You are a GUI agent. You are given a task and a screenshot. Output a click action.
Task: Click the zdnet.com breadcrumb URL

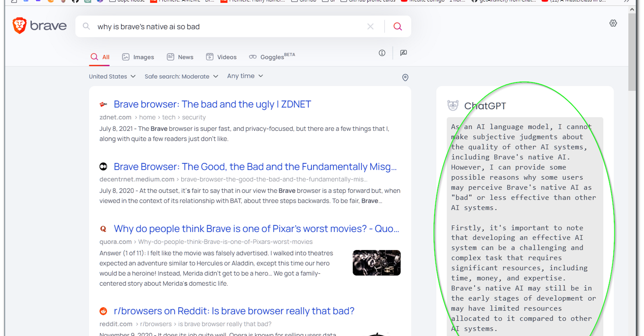[x=153, y=117]
